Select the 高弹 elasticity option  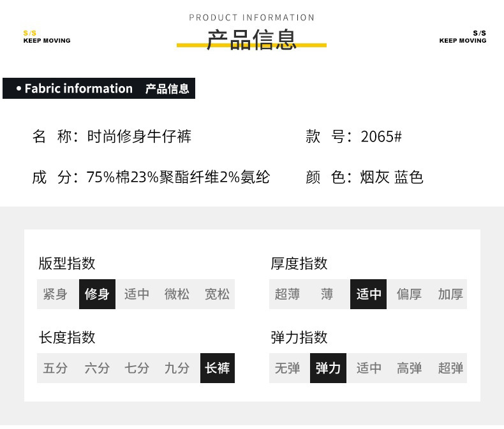pyautogui.click(x=409, y=368)
